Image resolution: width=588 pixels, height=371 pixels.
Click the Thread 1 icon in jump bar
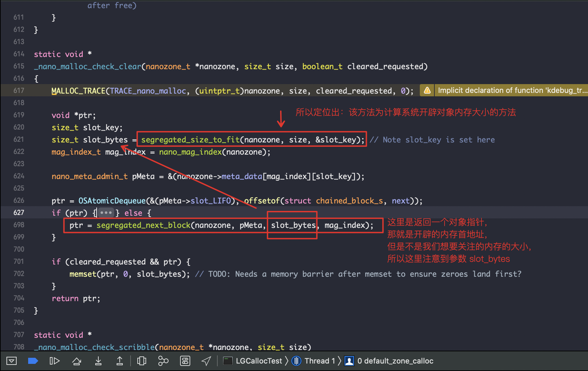[x=296, y=361]
